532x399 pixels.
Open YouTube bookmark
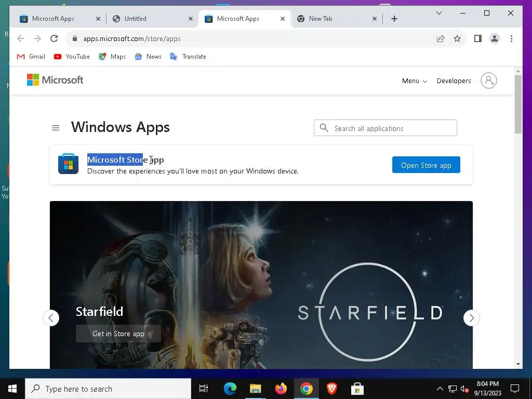coord(72,57)
